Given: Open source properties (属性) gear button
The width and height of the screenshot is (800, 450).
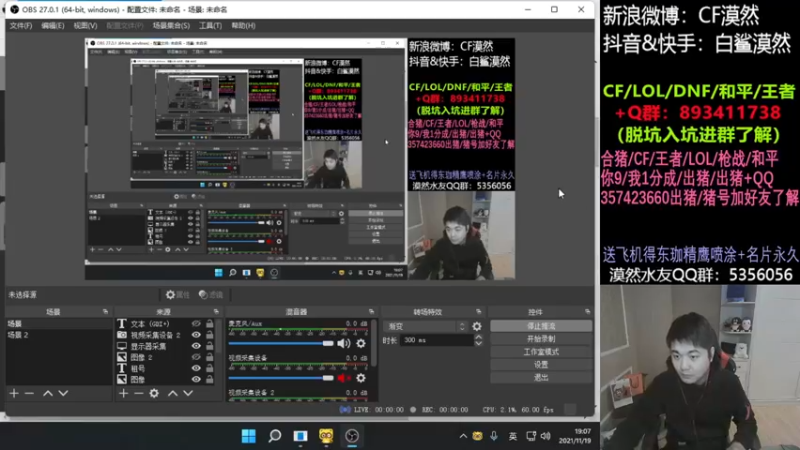Looking at the screenshot, I should (177, 294).
